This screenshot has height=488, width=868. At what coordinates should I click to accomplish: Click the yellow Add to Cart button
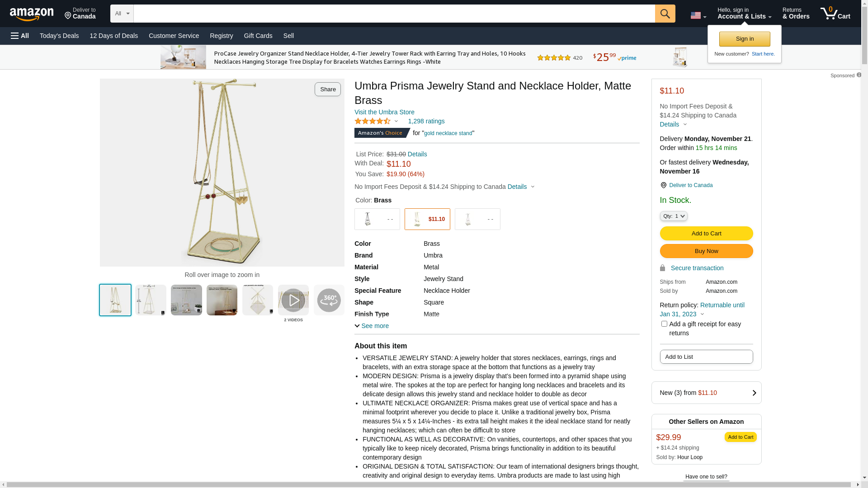pyautogui.click(x=706, y=233)
